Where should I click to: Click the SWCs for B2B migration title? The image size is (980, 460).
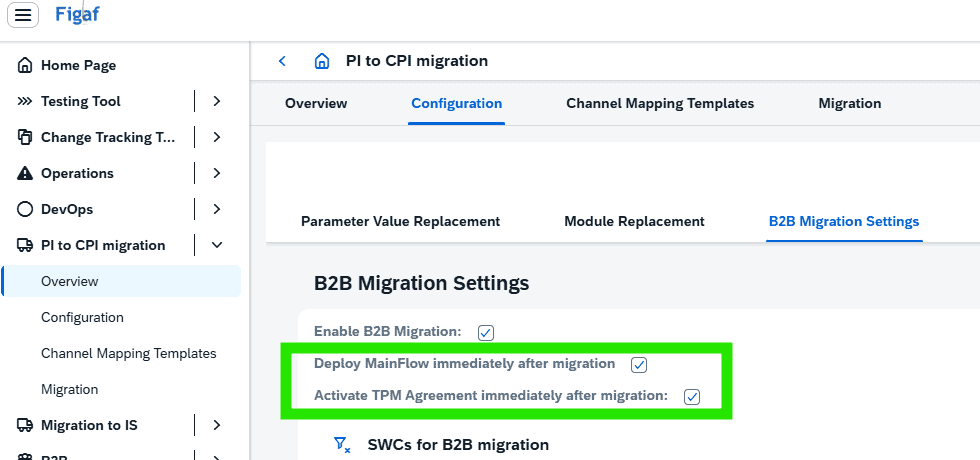point(458,444)
